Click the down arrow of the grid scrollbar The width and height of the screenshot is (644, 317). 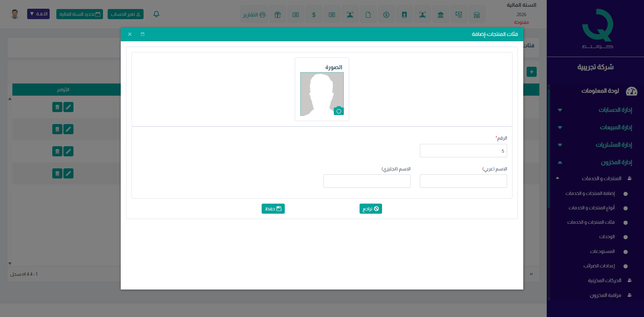tap(10, 263)
